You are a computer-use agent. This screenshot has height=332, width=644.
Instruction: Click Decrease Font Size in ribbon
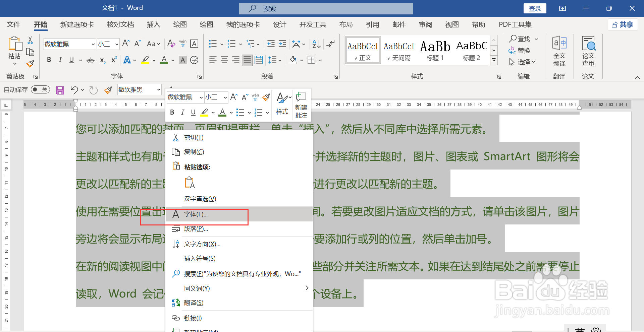pyautogui.click(x=138, y=44)
